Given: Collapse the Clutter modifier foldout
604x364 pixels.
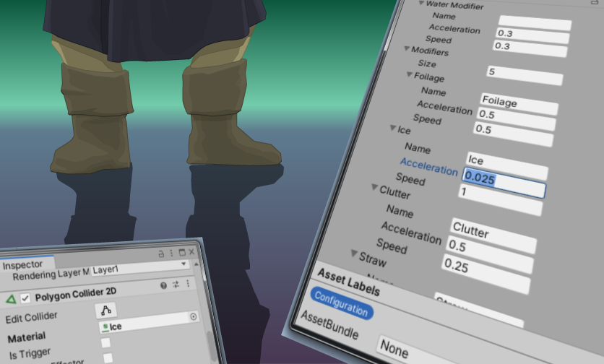Looking at the screenshot, I should (x=374, y=188).
